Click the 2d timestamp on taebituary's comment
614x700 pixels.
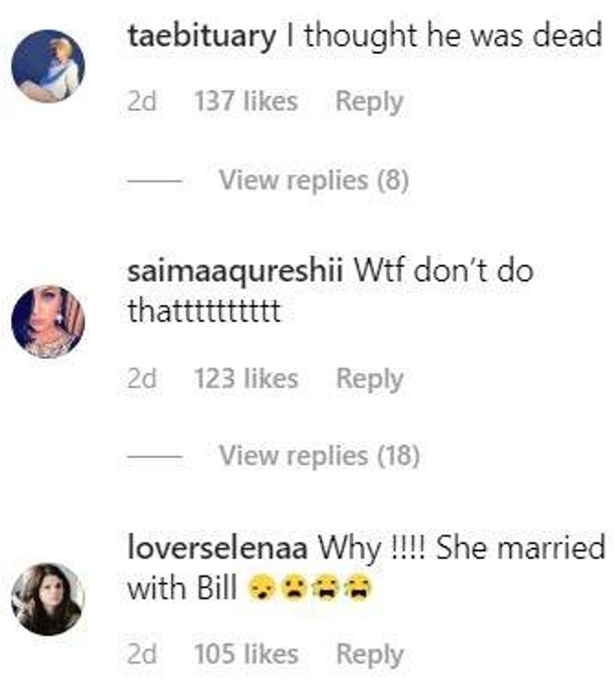click(142, 101)
